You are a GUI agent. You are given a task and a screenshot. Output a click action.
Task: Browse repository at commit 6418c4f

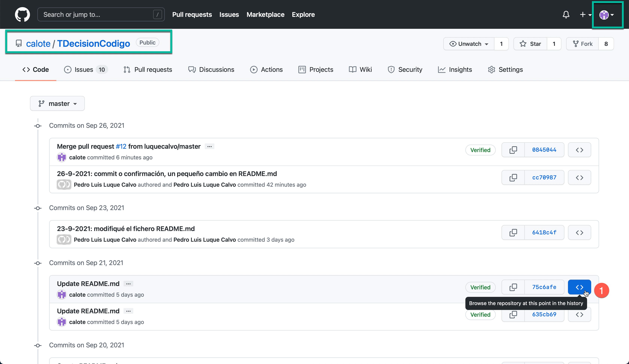[x=579, y=232]
